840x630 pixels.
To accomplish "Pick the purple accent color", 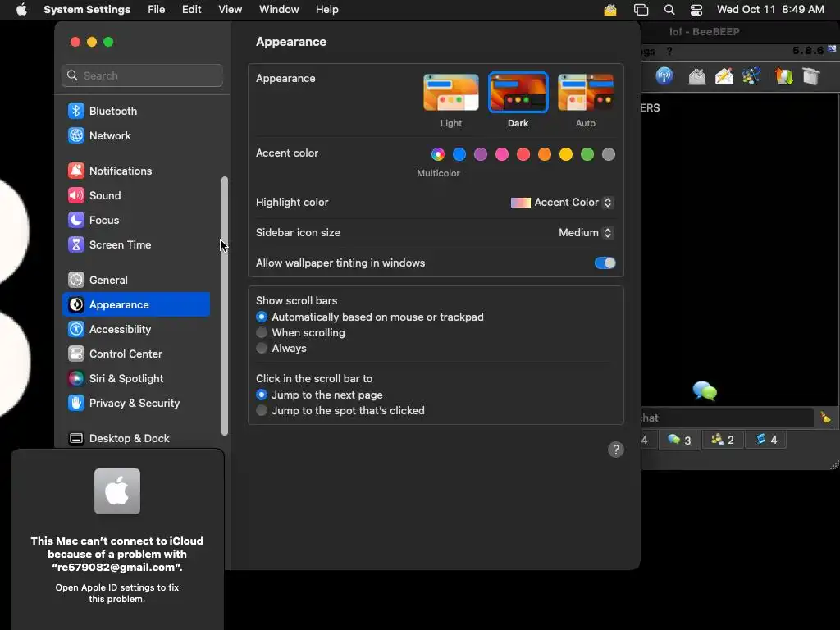I will (481, 154).
